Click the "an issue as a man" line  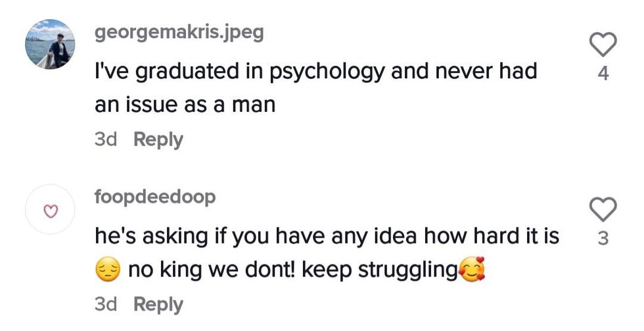[185, 104]
